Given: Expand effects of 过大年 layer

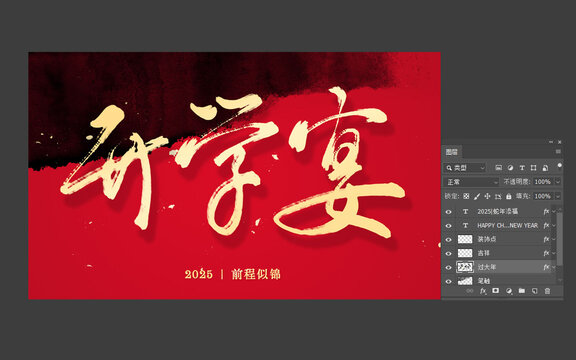Looking at the screenshot, I should pyautogui.click(x=554, y=267).
